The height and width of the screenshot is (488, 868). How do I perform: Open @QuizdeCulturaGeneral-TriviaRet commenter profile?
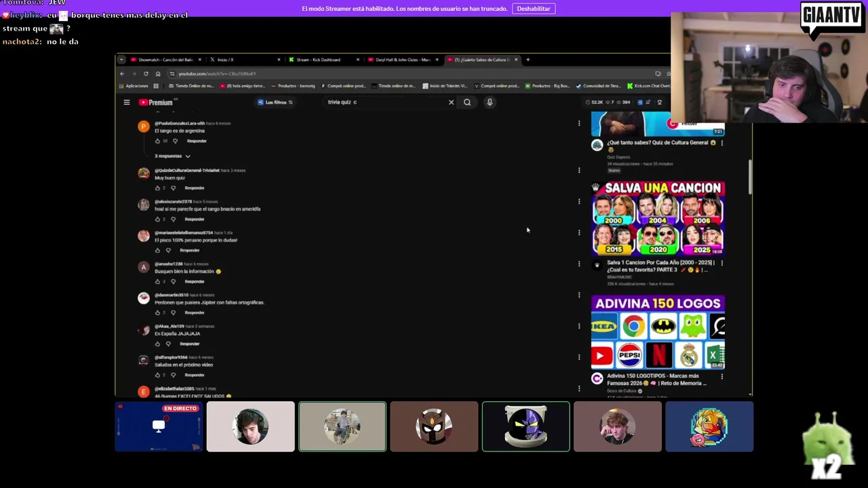tap(186, 170)
